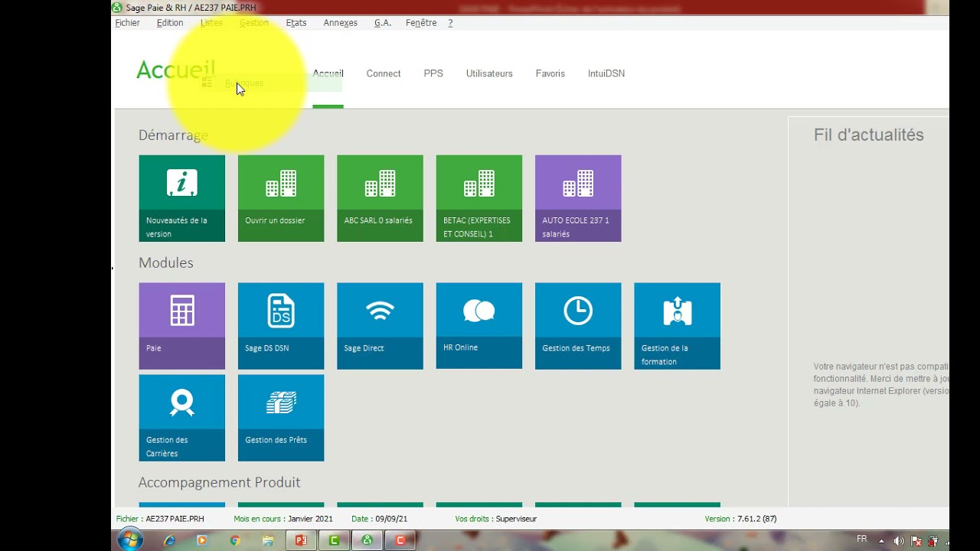Open Windows Explorer from the taskbar
This screenshot has height=551, width=980.
268,540
